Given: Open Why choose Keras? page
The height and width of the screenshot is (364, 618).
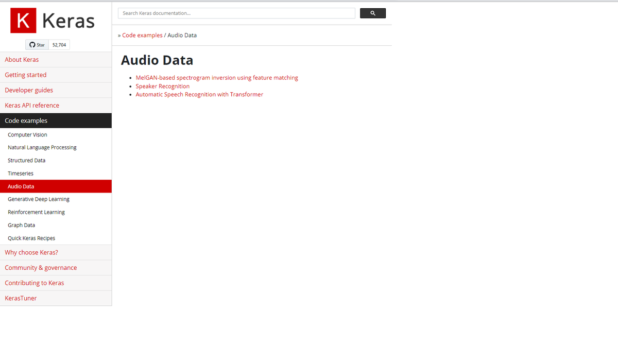Looking at the screenshot, I should pos(56,252).
